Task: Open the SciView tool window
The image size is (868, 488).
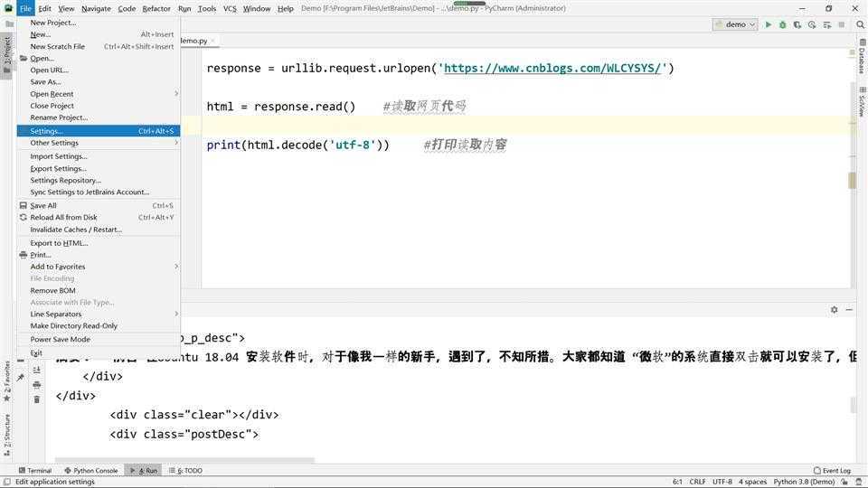Action: point(862,102)
